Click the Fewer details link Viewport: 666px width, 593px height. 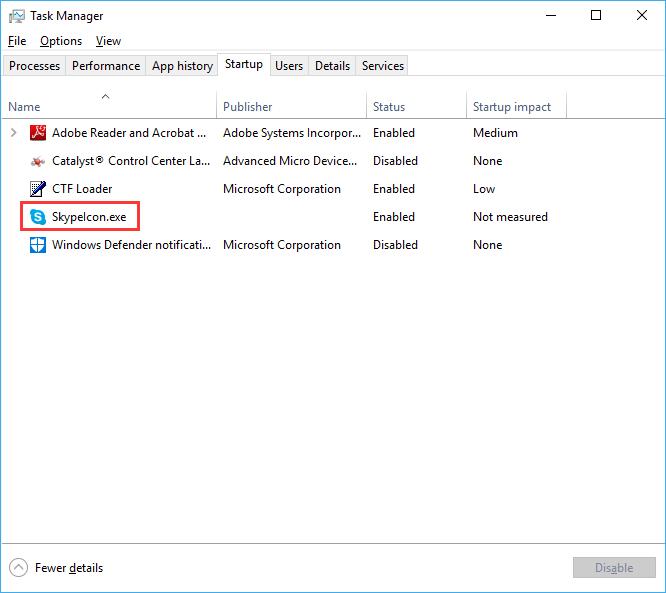(69, 568)
